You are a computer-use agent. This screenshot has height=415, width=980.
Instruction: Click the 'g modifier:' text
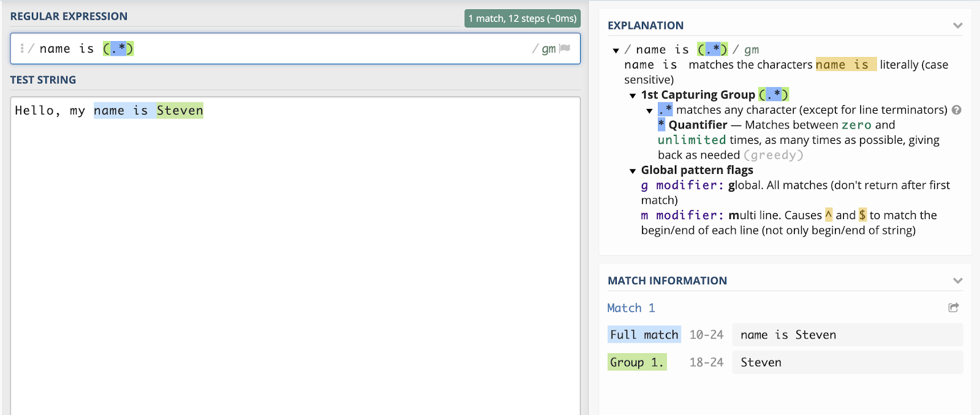point(682,185)
